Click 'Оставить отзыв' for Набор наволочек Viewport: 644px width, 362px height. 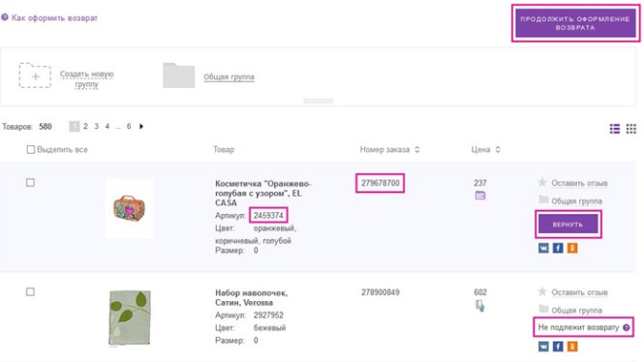click(x=579, y=292)
